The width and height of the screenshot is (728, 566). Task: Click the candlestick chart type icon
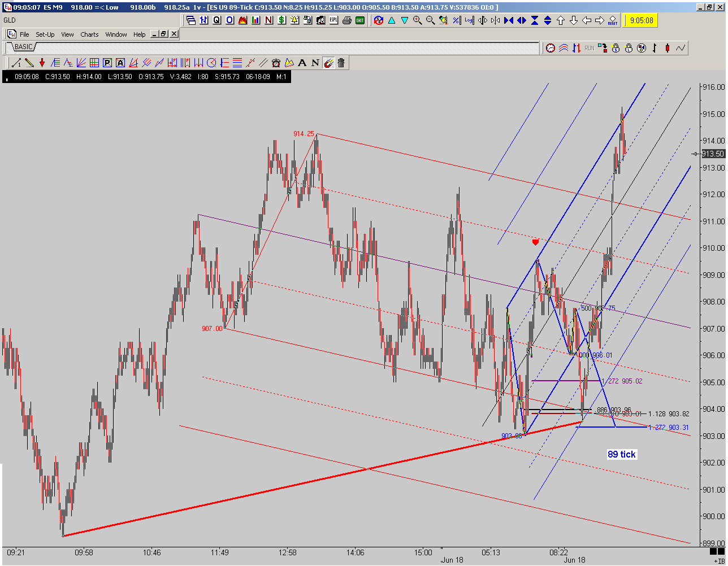(668, 48)
